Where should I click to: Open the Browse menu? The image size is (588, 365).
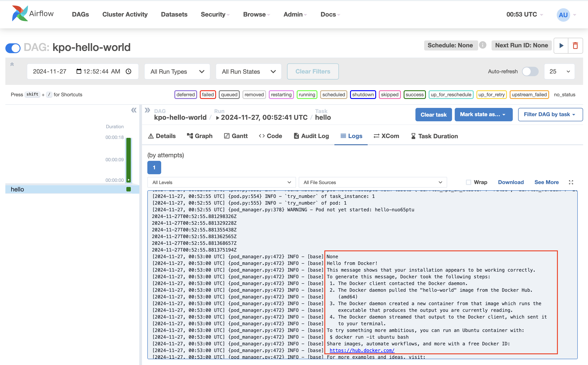(x=256, y=15)
